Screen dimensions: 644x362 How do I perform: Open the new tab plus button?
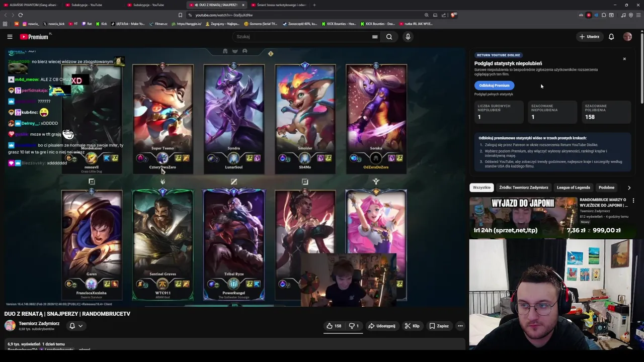click(314, 5)
